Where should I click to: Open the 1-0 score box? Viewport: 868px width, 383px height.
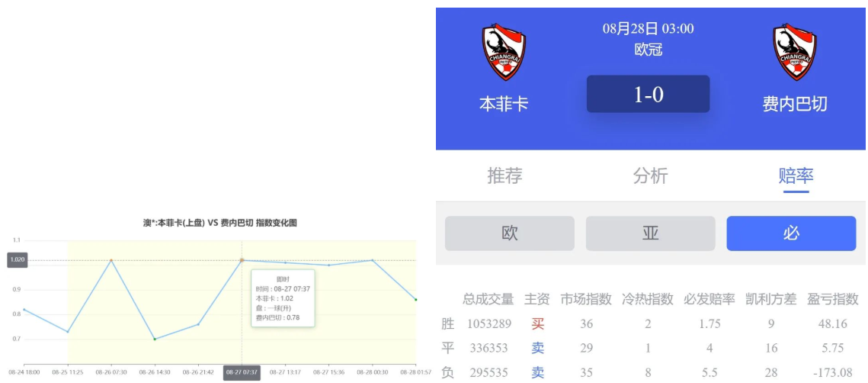[x=648, y=94]
